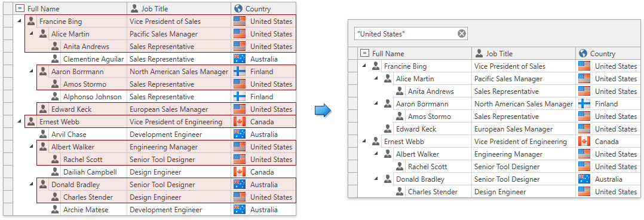Viewport: 644px width, 220px height.
Task: Click globe icon in left Country header
Action: 238,8
